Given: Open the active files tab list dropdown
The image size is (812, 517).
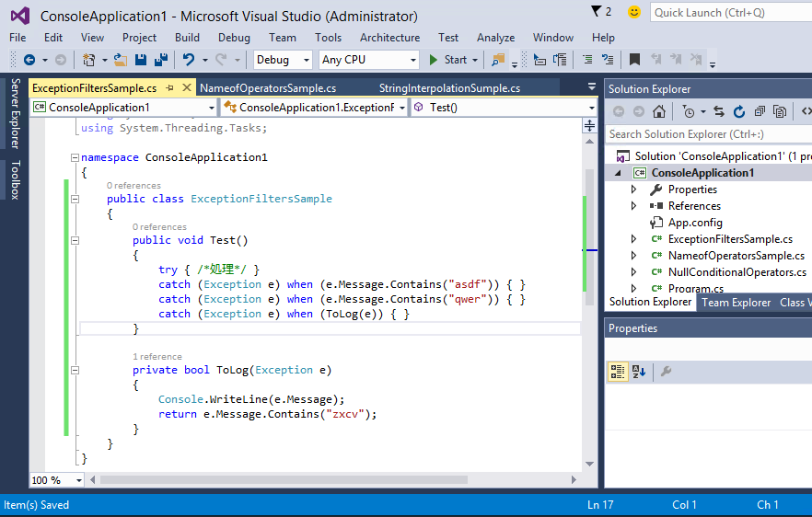Looking at the screenshot, I should [591, 87].
